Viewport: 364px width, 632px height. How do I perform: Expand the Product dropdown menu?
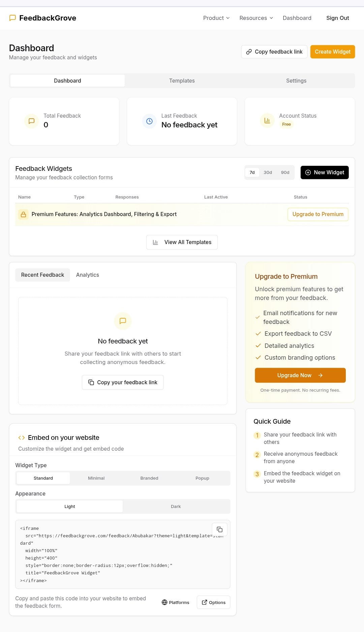[x=216, y=18]
